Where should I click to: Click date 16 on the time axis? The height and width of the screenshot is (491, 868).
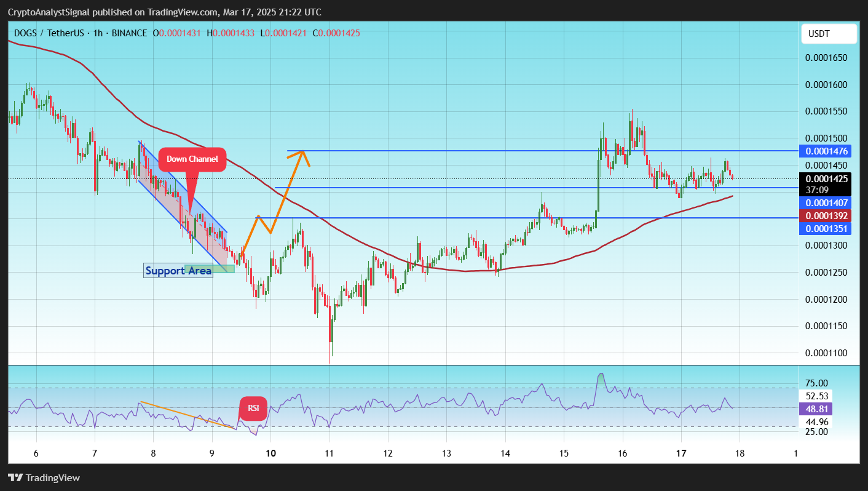coord(622,453)
